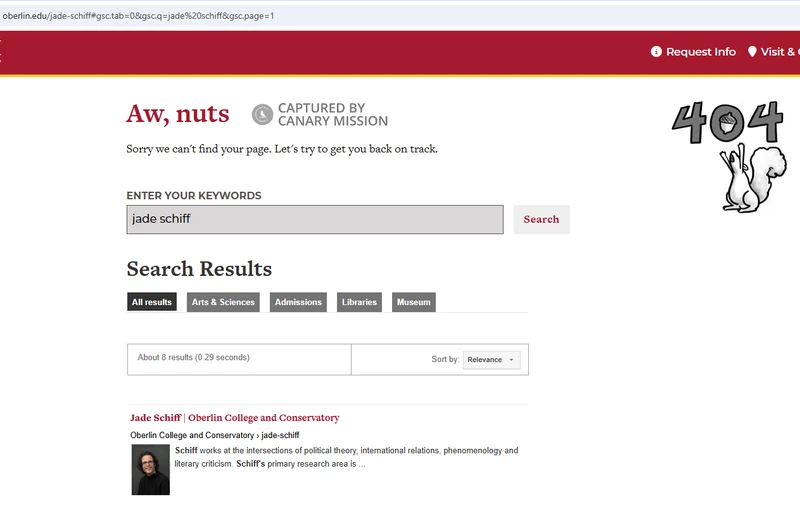This screenshot has height=505, width=800.
Task: Select the All results tab
Action: (152, 302)
